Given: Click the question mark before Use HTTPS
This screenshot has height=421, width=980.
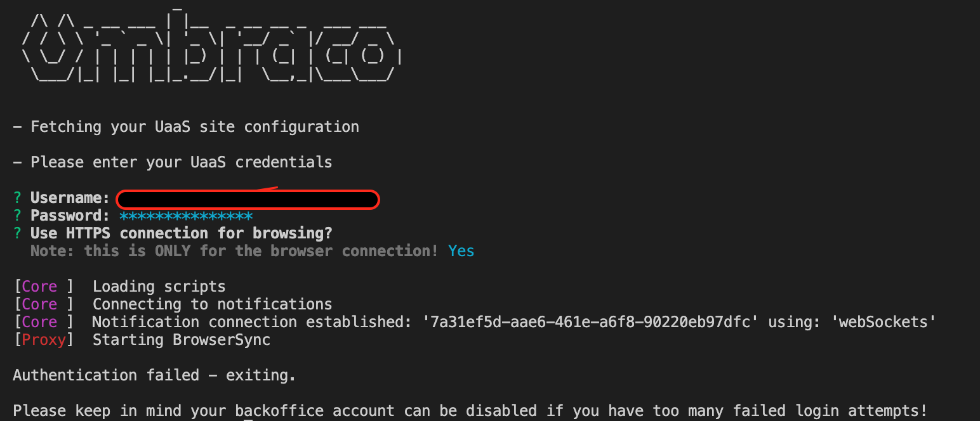Looking at the screenshot, I should [17, 234].
